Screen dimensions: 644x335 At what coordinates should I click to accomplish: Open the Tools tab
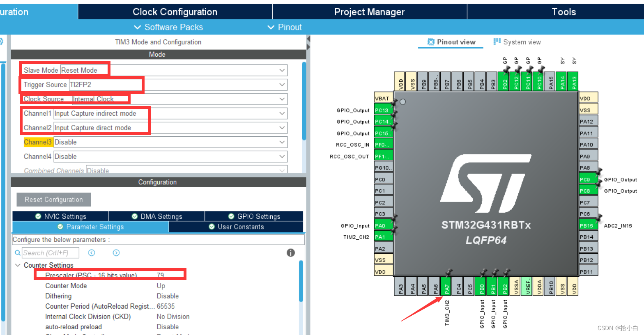coord(563,12)
